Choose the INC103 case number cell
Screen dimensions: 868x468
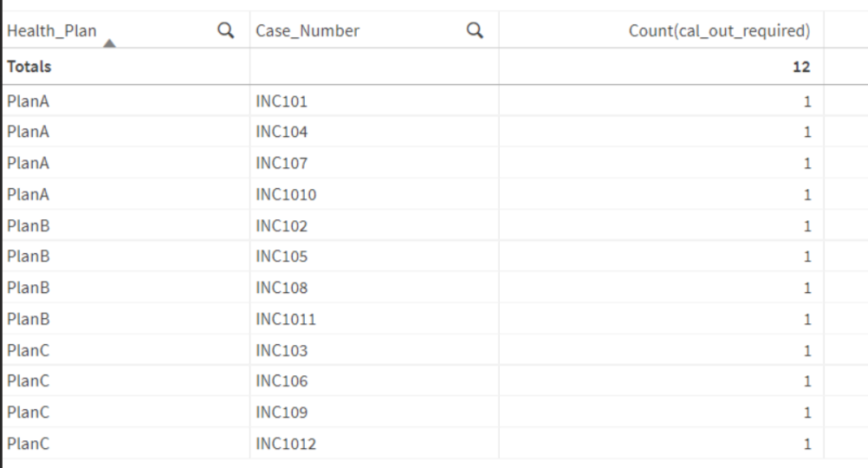click(x=282, y=351)
